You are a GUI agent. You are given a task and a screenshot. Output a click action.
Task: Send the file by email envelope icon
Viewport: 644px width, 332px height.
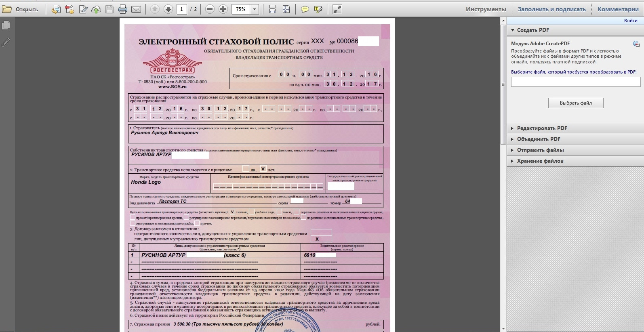(x=136, y=9)
